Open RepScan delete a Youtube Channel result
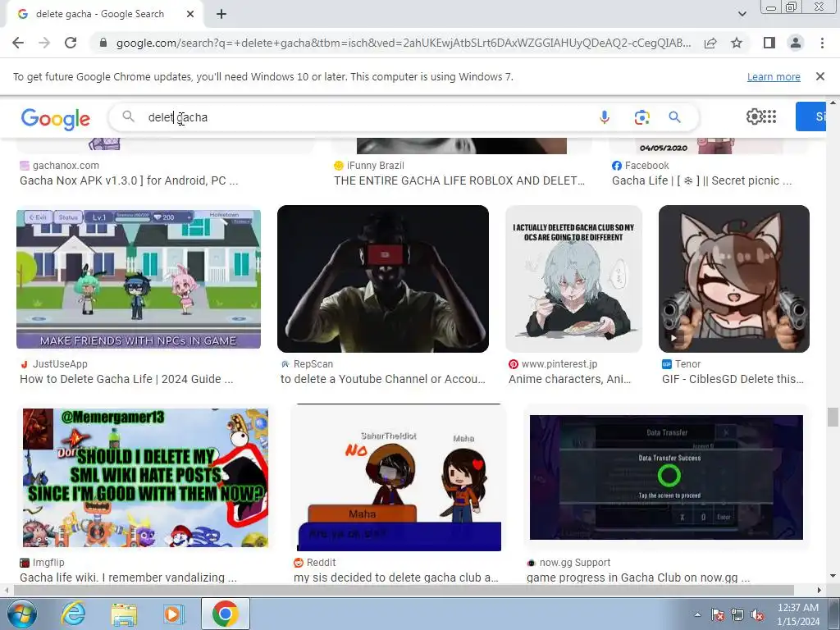The width and height of the screenshot is (840, 630). [x=382, y=379]
